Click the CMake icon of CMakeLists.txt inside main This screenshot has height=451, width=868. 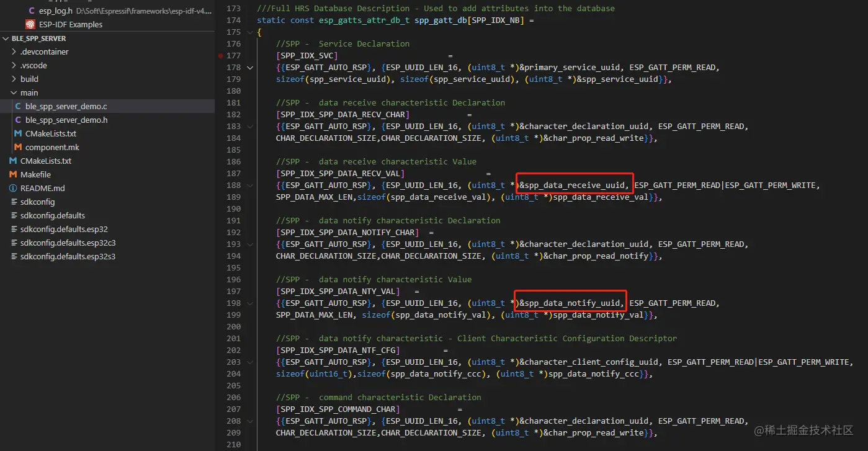coord(18,134)
